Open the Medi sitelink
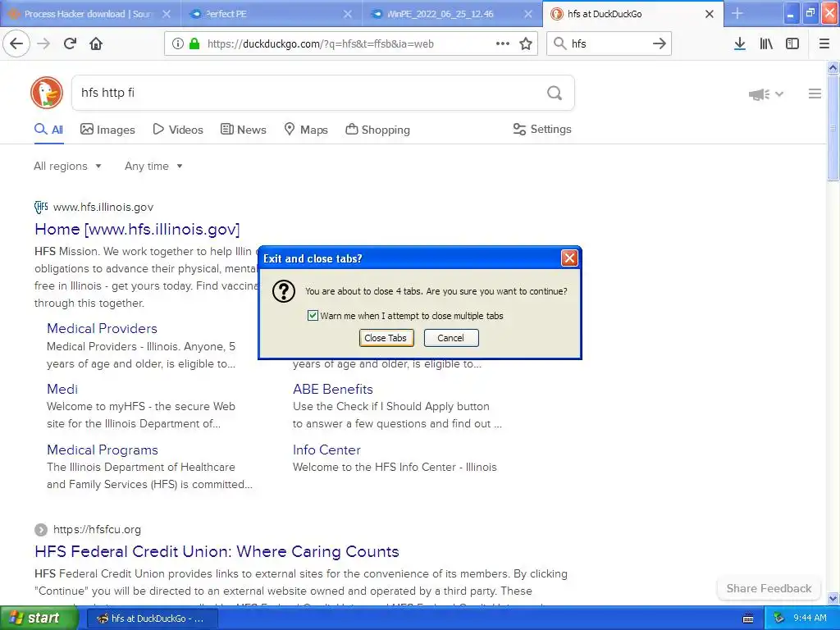840x630 pixels. (62, 389)
